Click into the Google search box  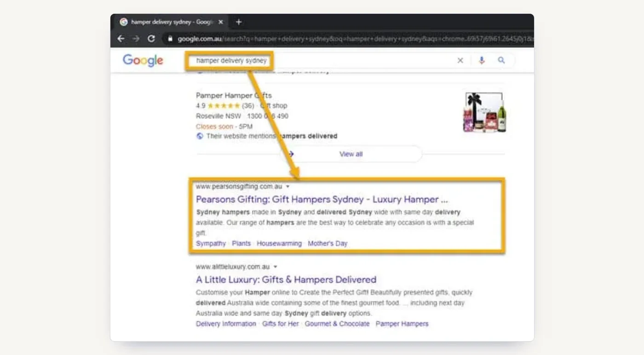coord(322,60)
